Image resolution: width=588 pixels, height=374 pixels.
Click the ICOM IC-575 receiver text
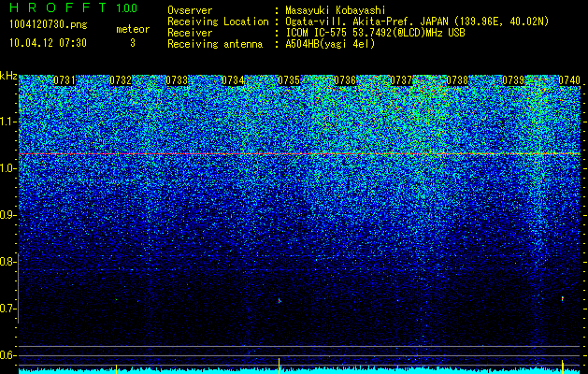tap(375, 33)
